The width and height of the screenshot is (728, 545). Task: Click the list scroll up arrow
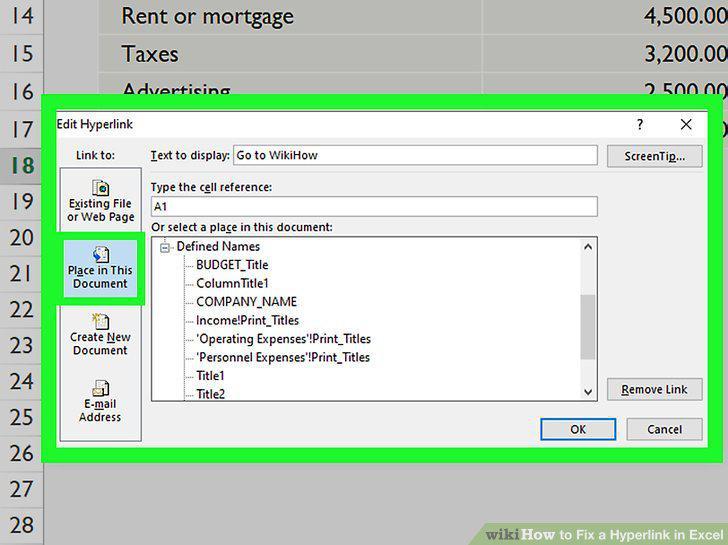(x=588, y=247)
